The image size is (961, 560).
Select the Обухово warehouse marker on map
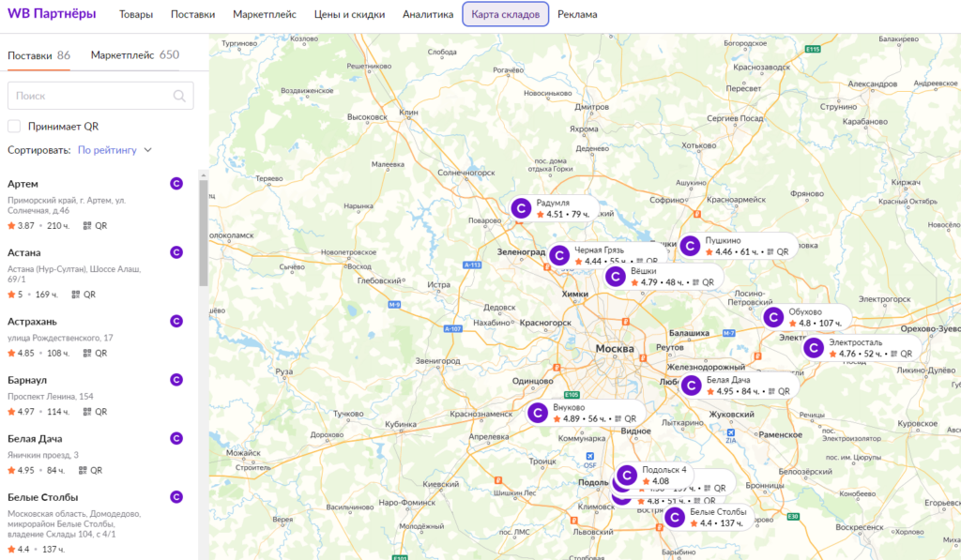tap(773, 317)
